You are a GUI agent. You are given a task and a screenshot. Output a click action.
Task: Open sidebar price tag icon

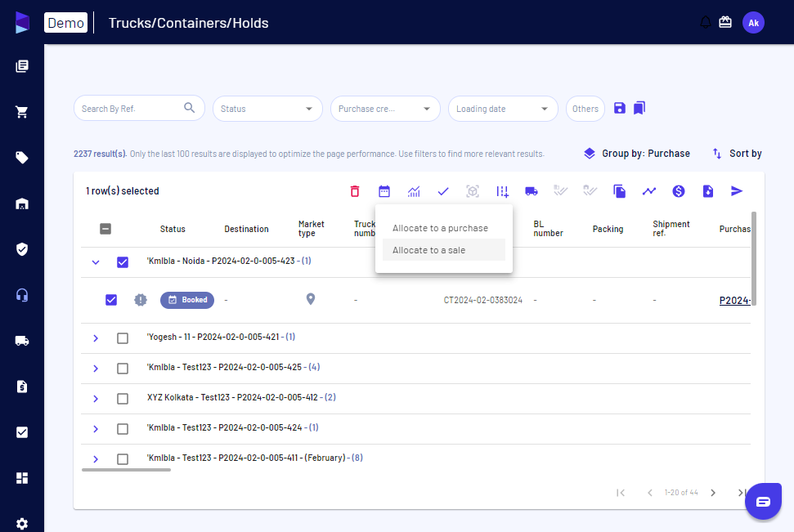(22, 158)
